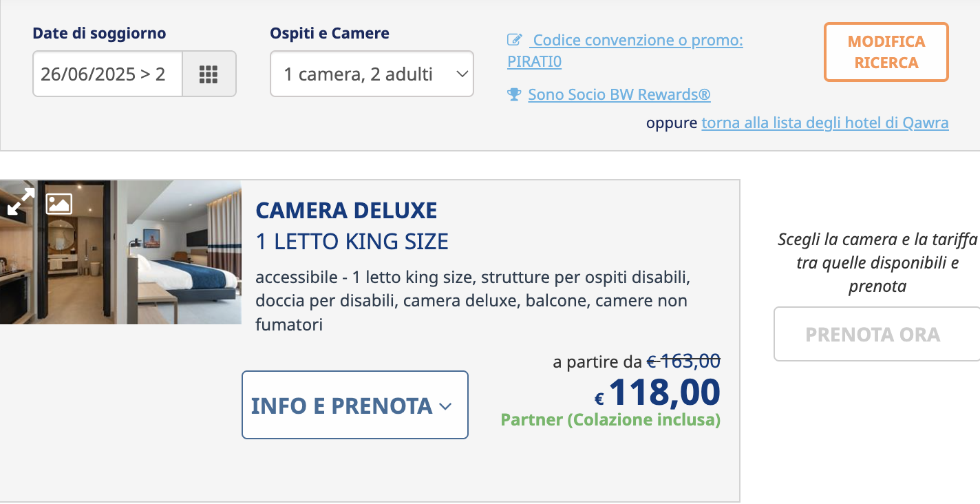The image size is (980, 504).
Task: Go back to the Qawra hotel list link
Action: [825, 123]
